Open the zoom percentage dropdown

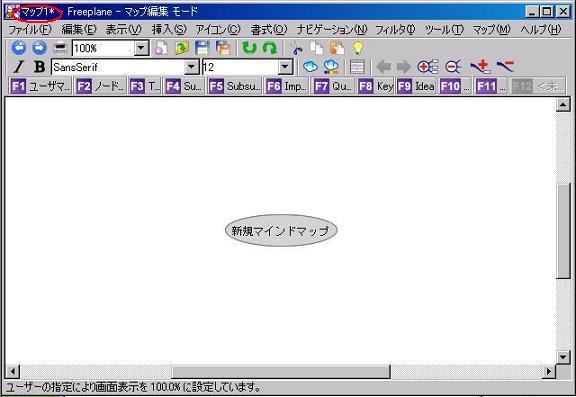coord(141,48)
